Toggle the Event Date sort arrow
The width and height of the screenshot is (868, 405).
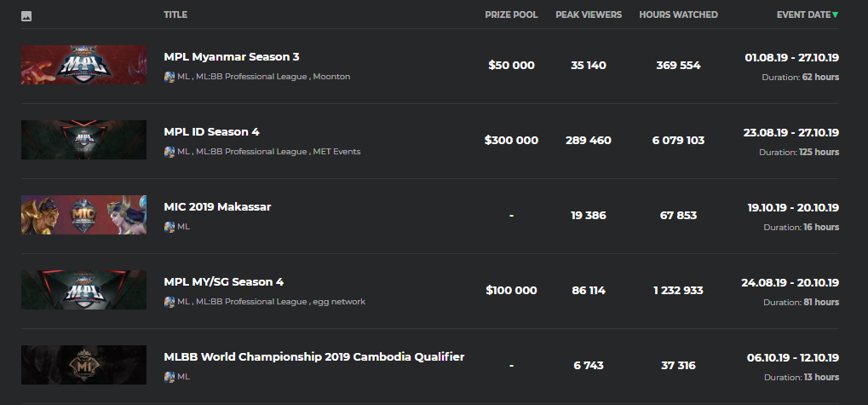(835, 14)
